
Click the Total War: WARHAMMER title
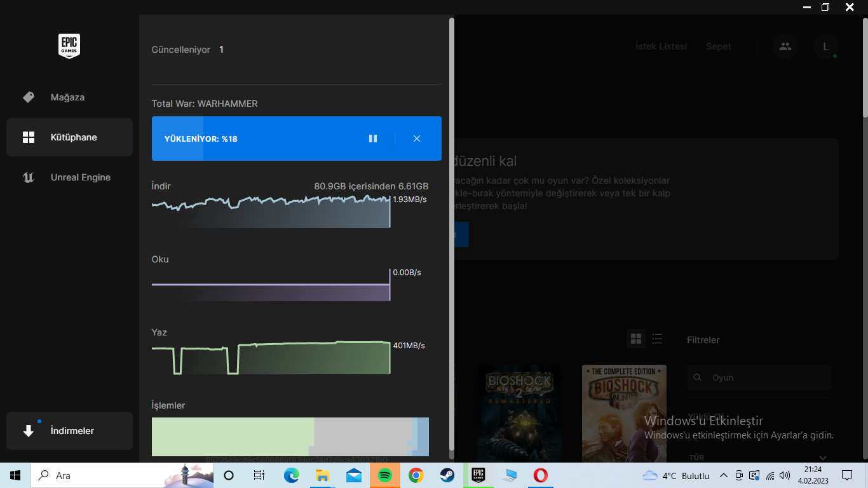click(205, 104)
